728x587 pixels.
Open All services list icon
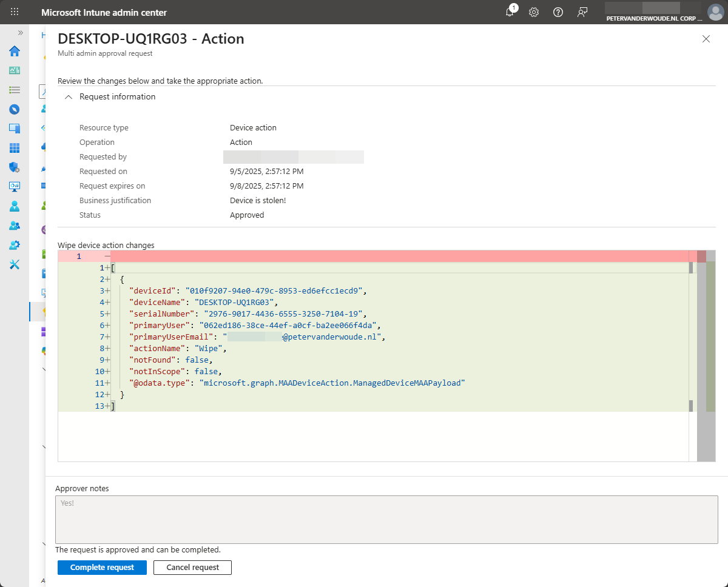coord(15,90)
